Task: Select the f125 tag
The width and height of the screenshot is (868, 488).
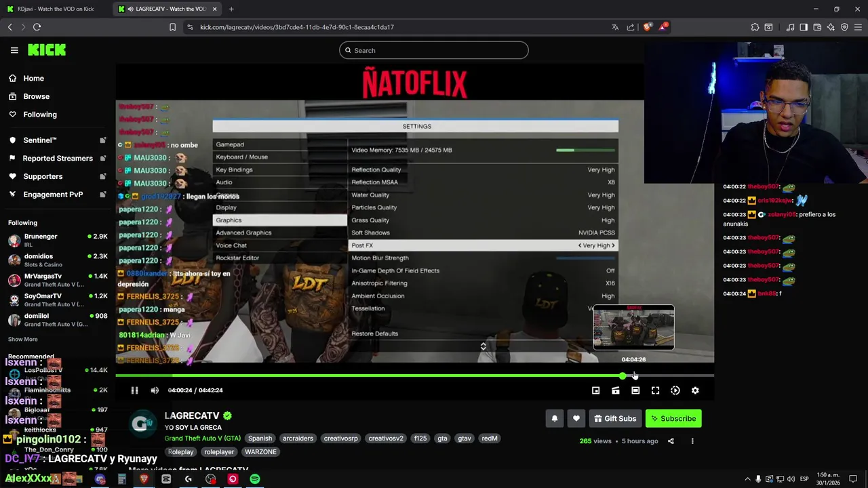Action: click(x=420, y=439)
